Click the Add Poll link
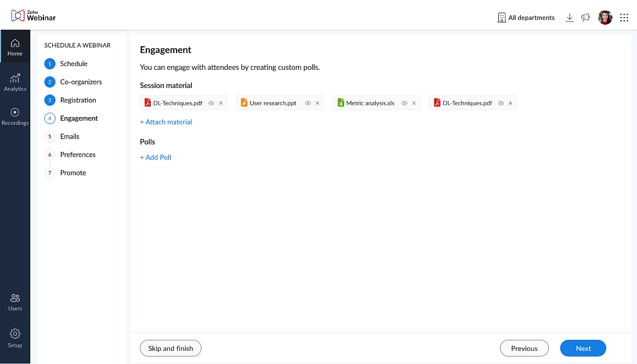The height and width of the screenshot is (364, 637). pos(156,157)
